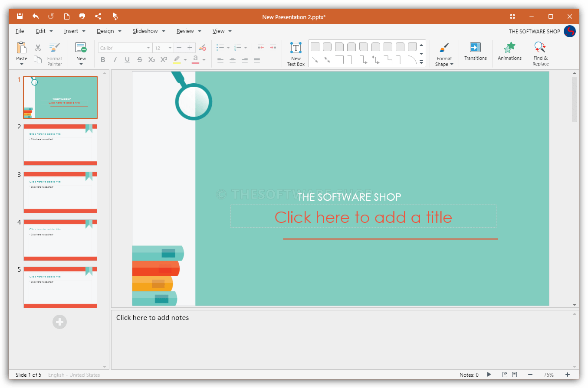588x388 pixels.
Task: Open the New Text Box tool
Action: (296, 53)
